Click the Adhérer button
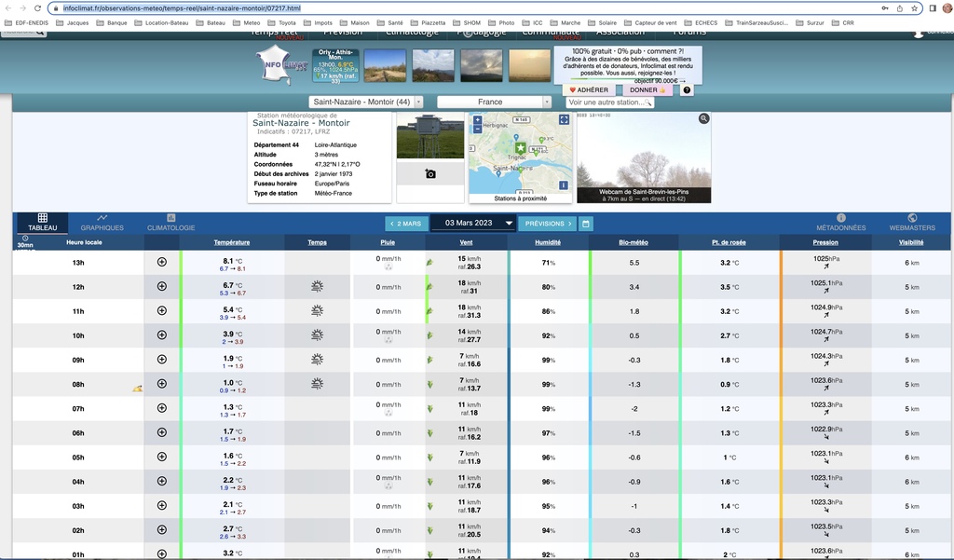Image resolution: width=954 pixels, height=560 pixels. pyautogui.click(x=589, y=90)
